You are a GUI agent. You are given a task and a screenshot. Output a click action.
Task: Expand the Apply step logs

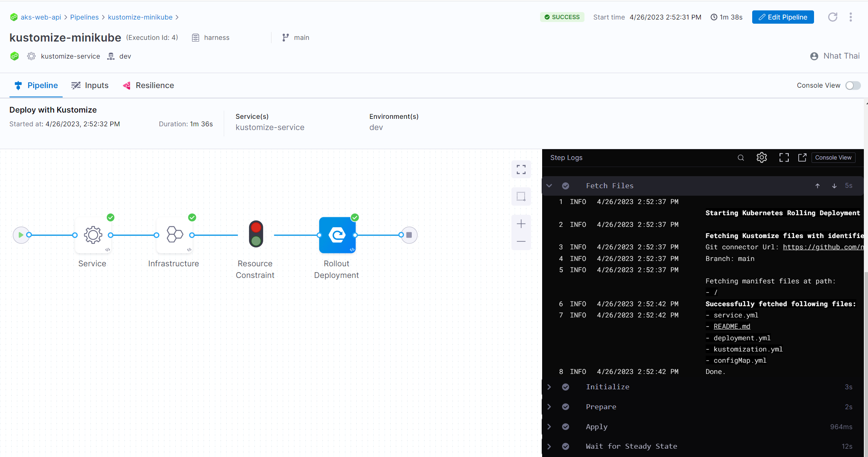[550, 427]
